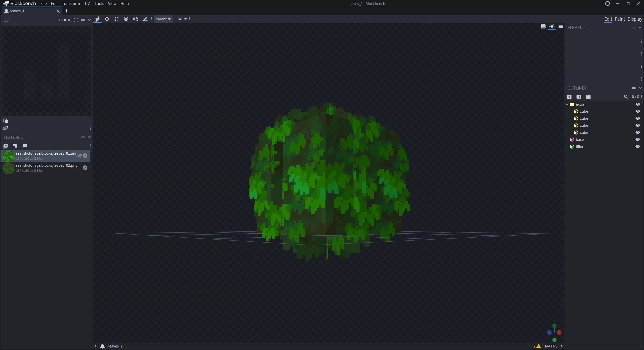
Task: Select the Pivot tool
Action: [126, 19]
